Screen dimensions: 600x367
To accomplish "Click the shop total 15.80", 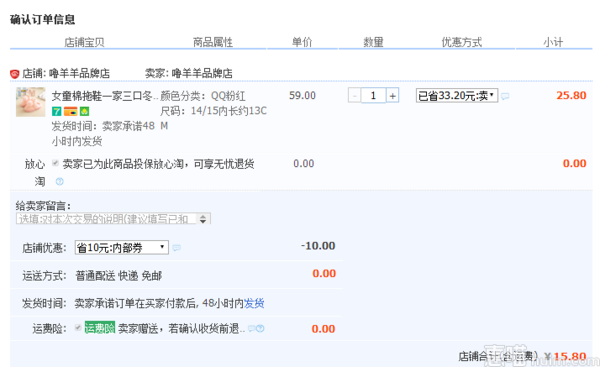I will point(570,357).
